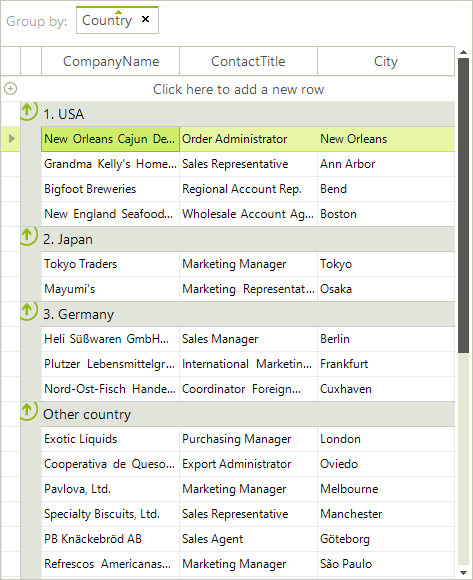Select the Melbourne city cell
The image size is (473, 580).
click(x=386, y=489)
